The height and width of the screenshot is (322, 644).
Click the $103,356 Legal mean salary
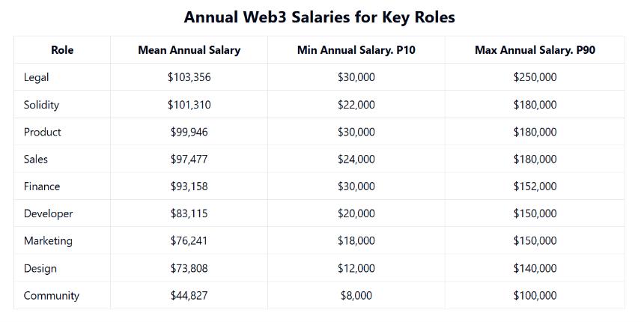pyautogui.click(x=189, y=77)
